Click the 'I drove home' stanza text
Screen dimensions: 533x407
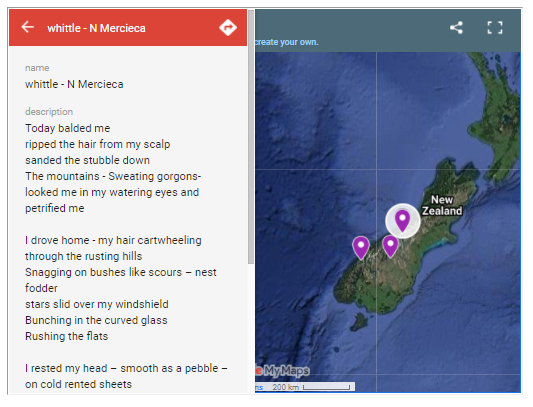tap(121, 288)
